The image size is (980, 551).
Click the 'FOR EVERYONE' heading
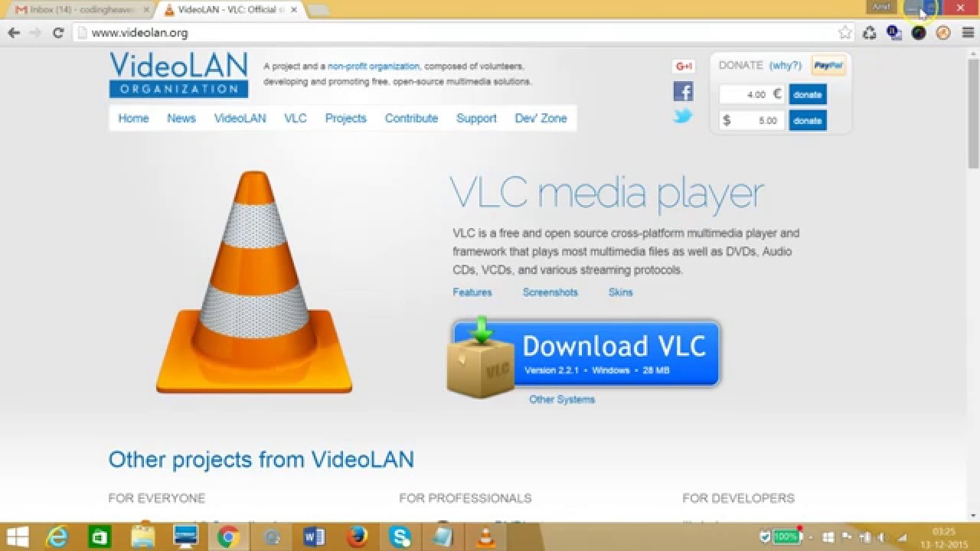click(156, 498)
